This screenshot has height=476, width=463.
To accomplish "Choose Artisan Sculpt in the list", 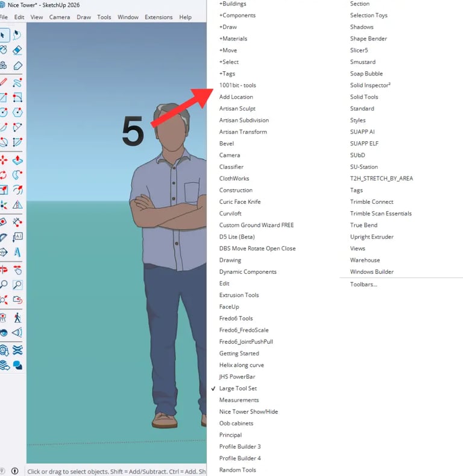I will (x=237, y=109).
